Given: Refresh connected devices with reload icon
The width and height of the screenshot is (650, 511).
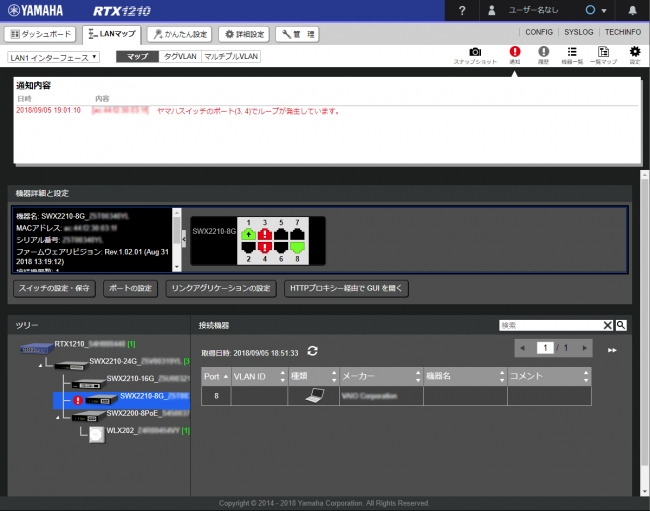Looking at the screenshot, I should 313,351.
